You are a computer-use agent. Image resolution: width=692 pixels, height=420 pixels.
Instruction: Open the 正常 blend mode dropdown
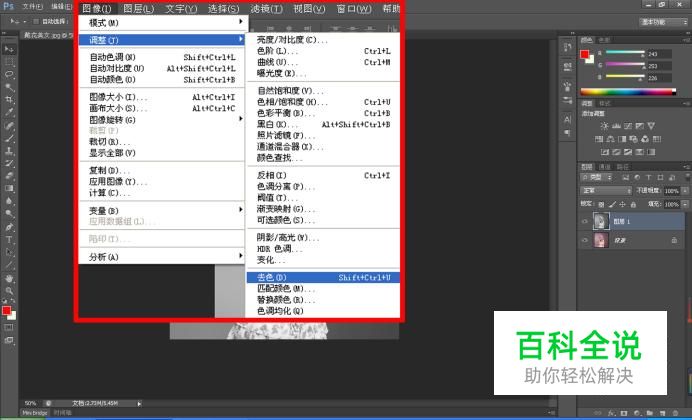pos(606,191)
